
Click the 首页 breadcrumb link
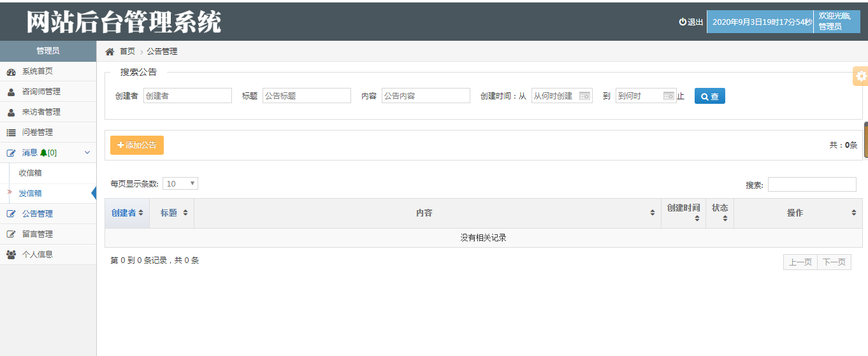pos(127,52)
